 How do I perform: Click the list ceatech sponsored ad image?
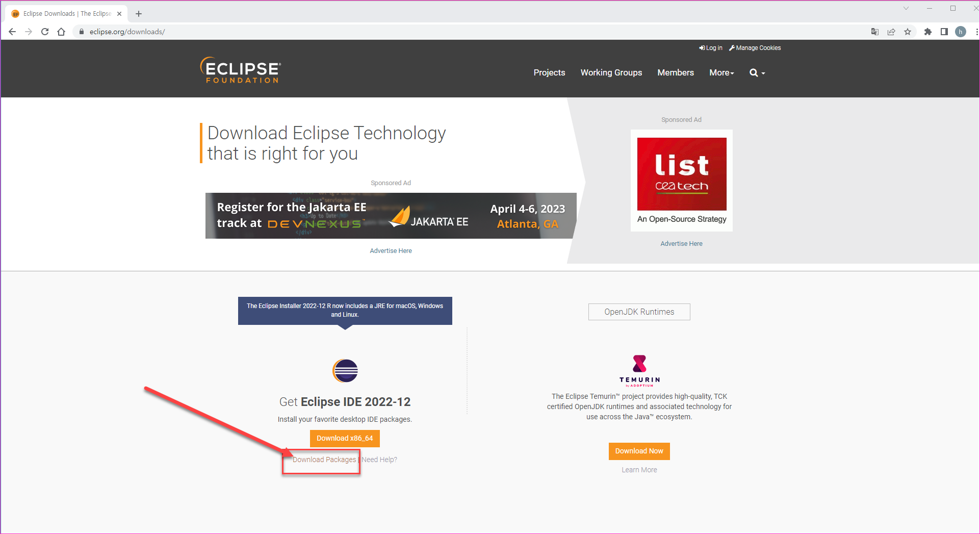(682, 180)
